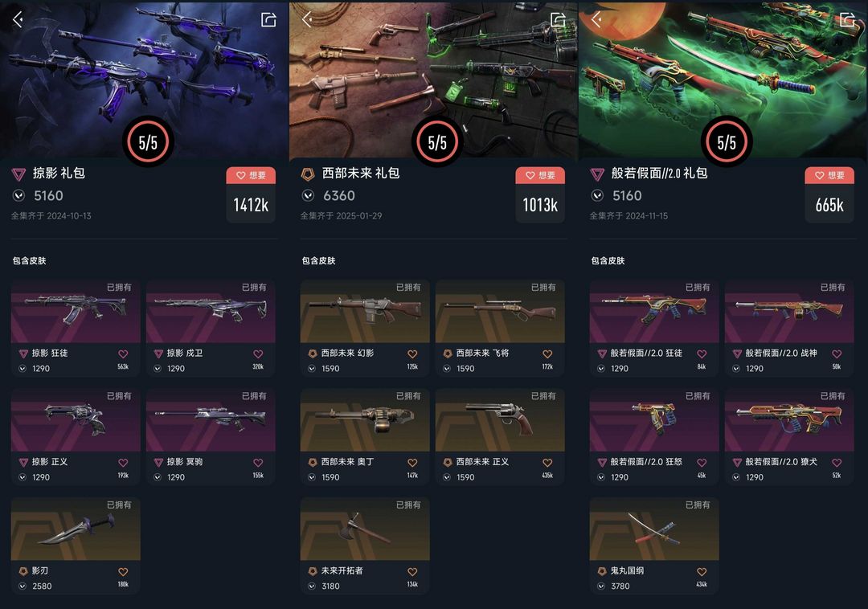Toggle heart on 未来开拓者 axe
Viewport: 868px width, 609px height.
tap(412, 572)
